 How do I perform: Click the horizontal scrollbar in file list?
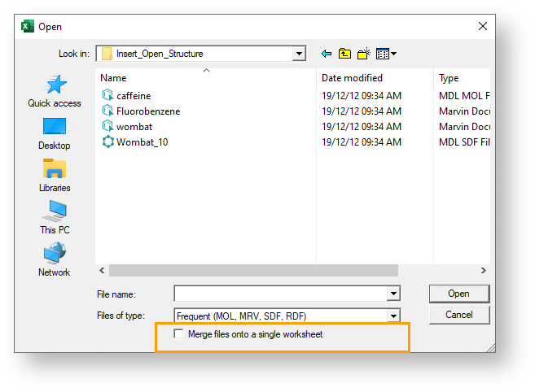(253, 270)
